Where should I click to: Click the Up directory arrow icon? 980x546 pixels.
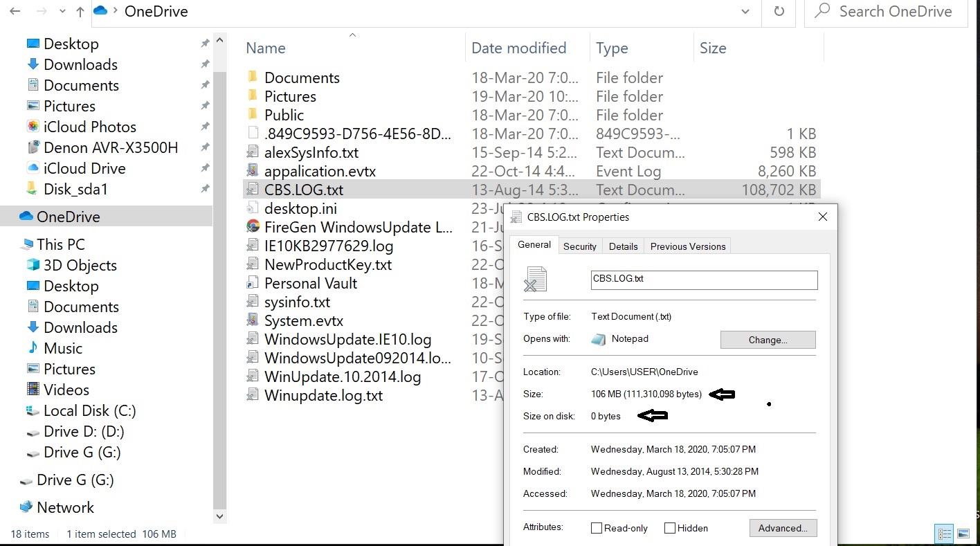click(x=80, y=12)
